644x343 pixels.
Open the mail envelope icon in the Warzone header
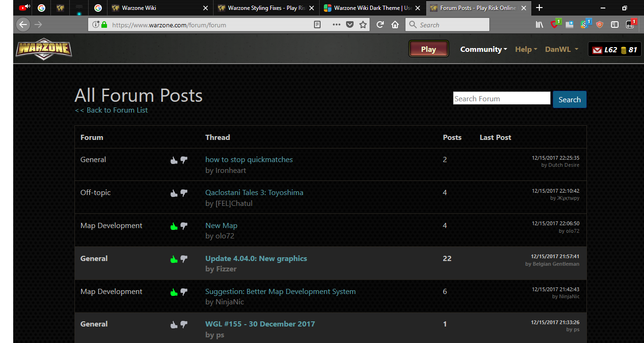tap(598, 49)
